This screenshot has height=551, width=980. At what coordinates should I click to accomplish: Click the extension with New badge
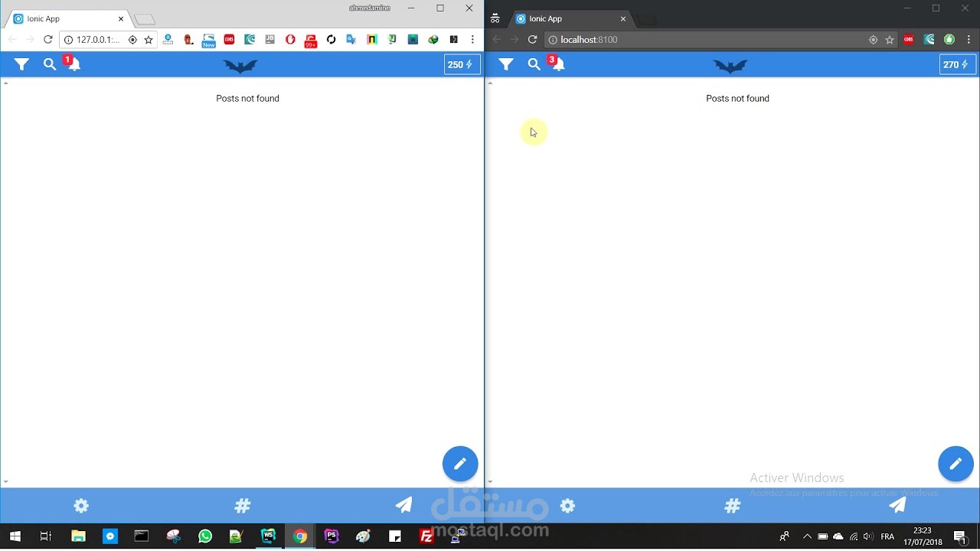208,41
